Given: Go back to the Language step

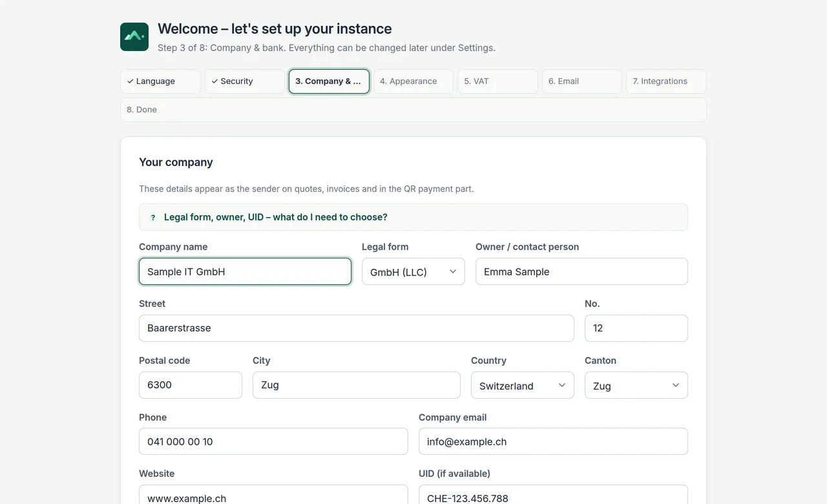Looking at the screenshot, I should coord(160,81).
